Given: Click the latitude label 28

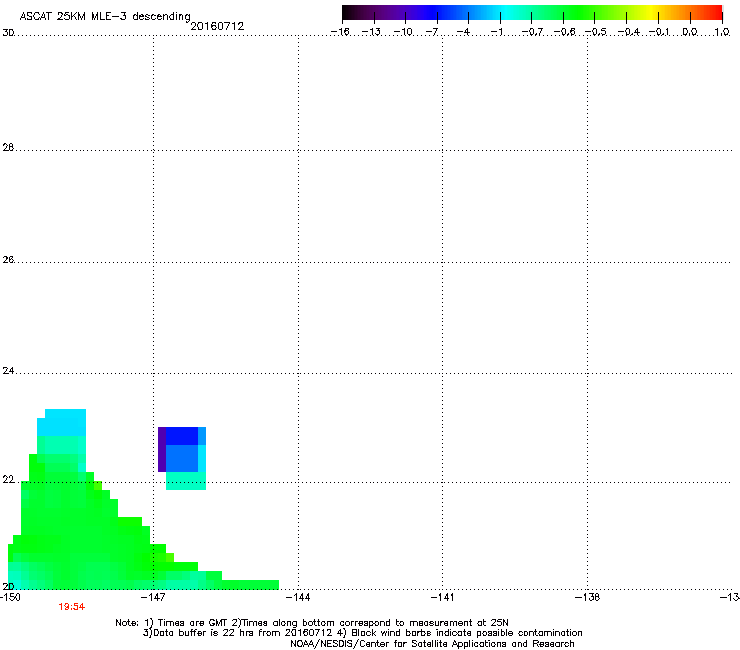Looking at the screenshot, I should pos(8,147).
